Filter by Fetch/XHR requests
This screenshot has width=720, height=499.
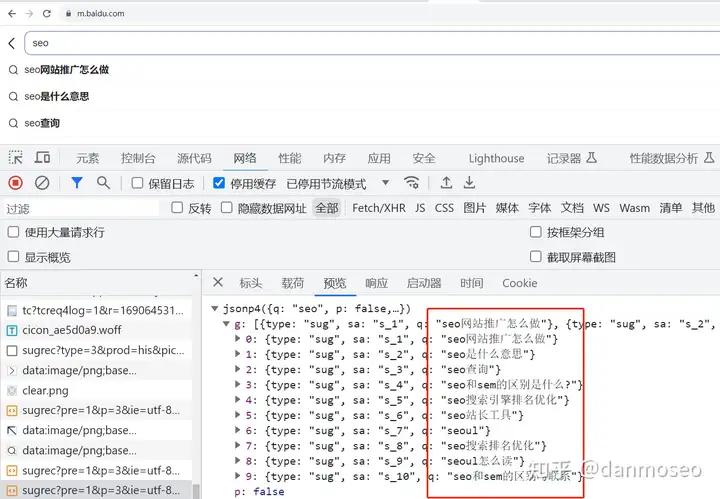click(379, 208)
